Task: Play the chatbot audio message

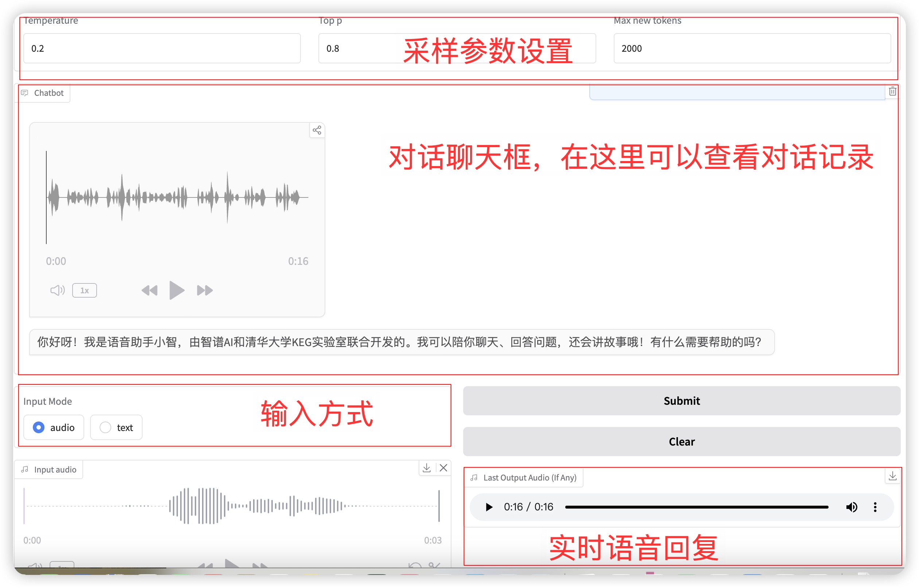Action: tap(177, 290)
